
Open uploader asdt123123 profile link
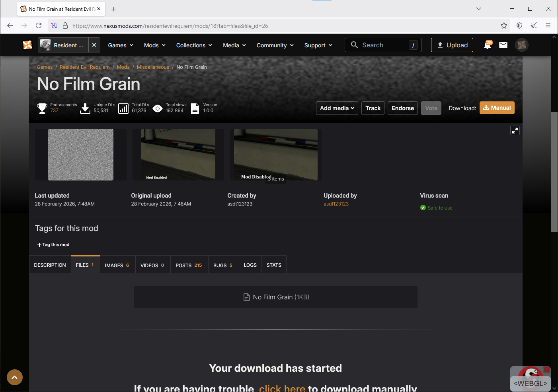[336, 204]
